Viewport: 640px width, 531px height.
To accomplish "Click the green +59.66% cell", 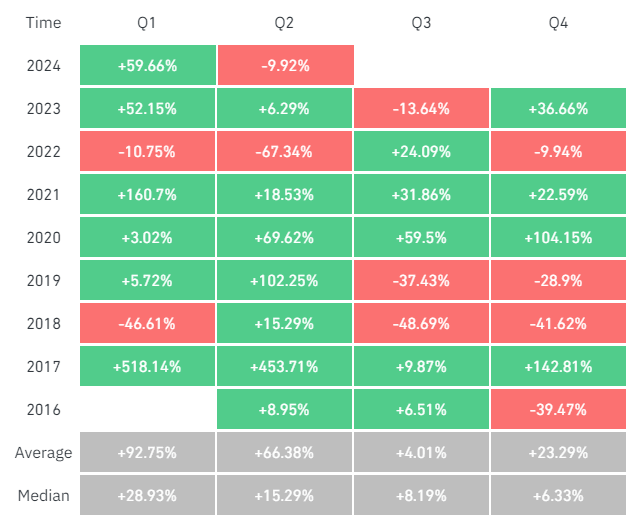I will pos(147,66).
